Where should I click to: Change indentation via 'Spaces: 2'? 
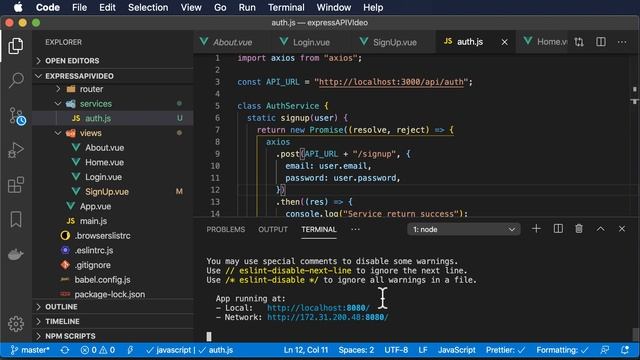pyautogui.click(x=356, y=350)
